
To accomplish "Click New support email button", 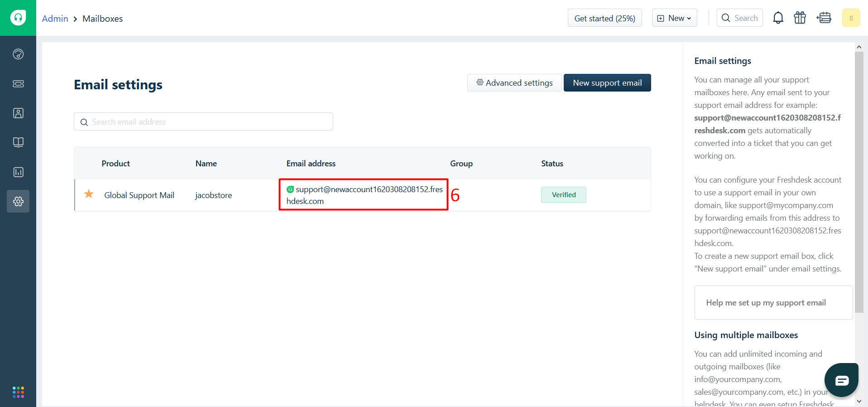I will coord(607,83).
